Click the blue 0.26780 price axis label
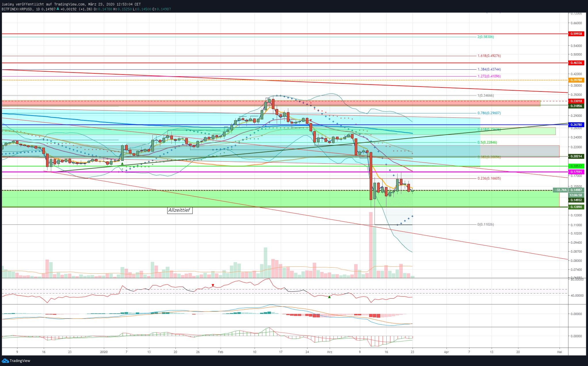 coord(576,125)
